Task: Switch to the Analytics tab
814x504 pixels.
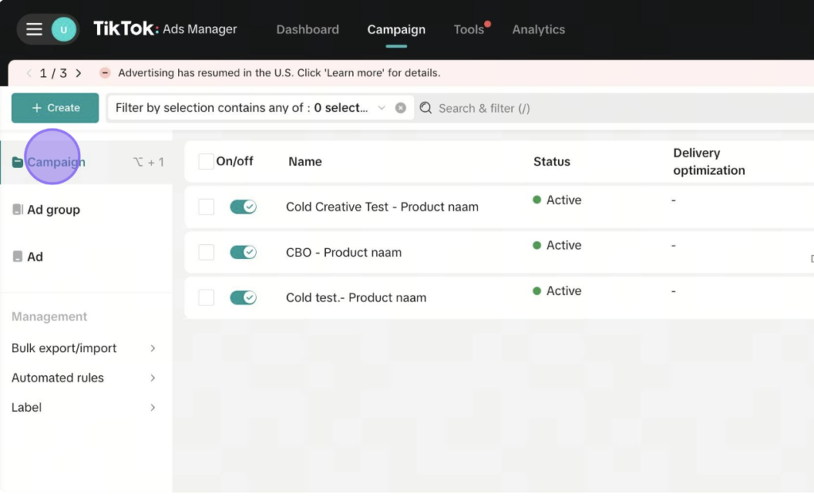Action: (x=538, y=29)
